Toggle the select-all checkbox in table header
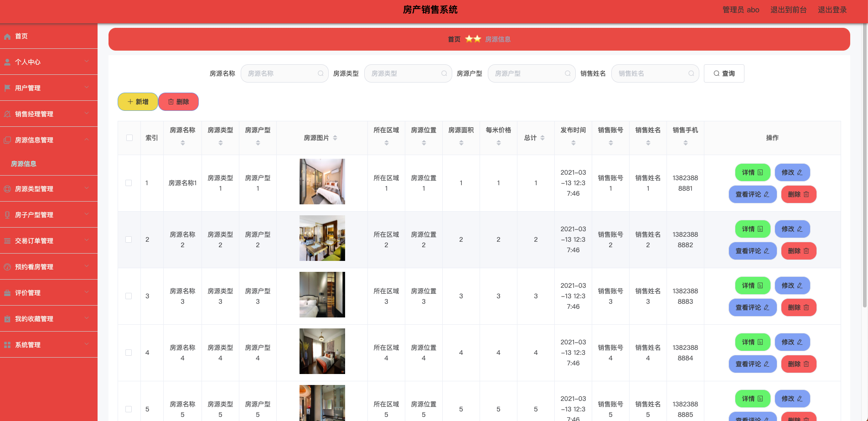Image resolution: width=868 pixels, height=421 pixels. pos(129,138)
